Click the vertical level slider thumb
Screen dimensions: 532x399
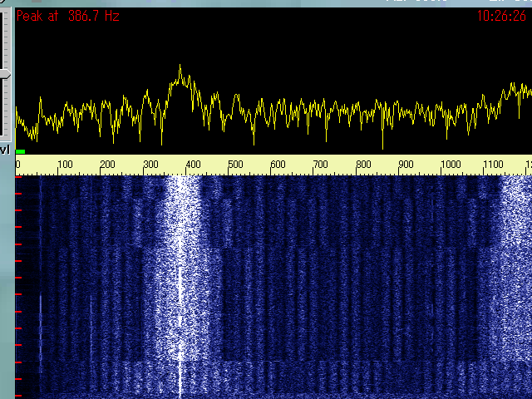(x=6, y=74)
